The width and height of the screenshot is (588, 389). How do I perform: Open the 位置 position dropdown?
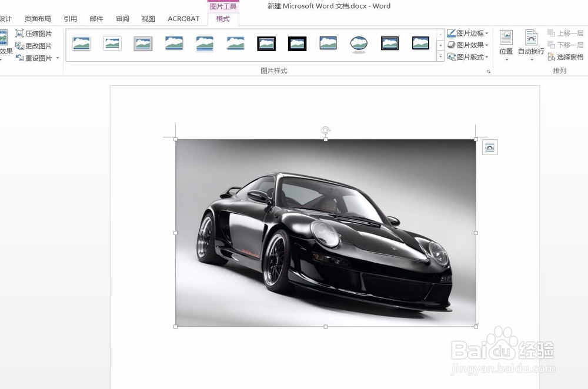click(x=506, y=46)
